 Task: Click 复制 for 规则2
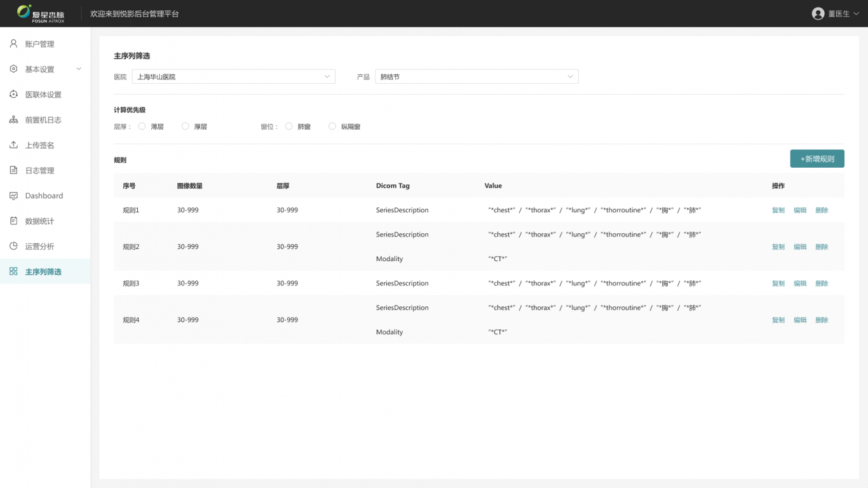[x=778, y=247]
